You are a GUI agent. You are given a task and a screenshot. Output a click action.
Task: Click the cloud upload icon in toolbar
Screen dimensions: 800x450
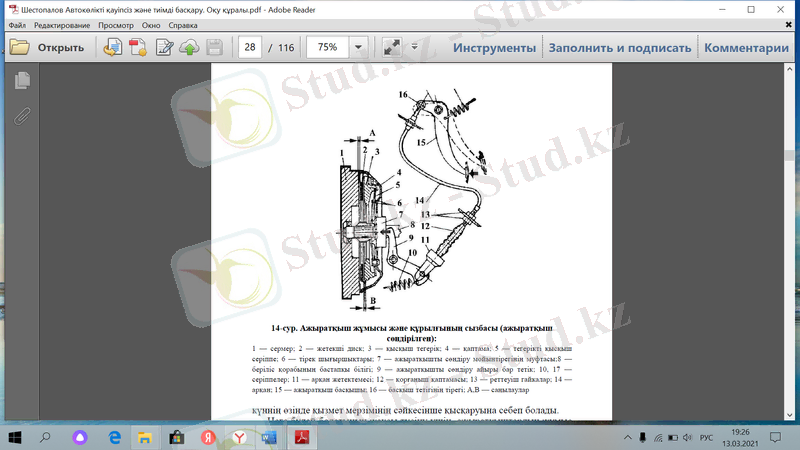[x=188, y=47]
